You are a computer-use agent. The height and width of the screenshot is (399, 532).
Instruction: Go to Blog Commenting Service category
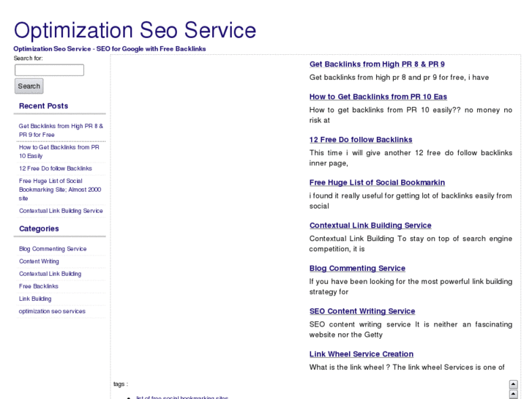coord(53,249)
